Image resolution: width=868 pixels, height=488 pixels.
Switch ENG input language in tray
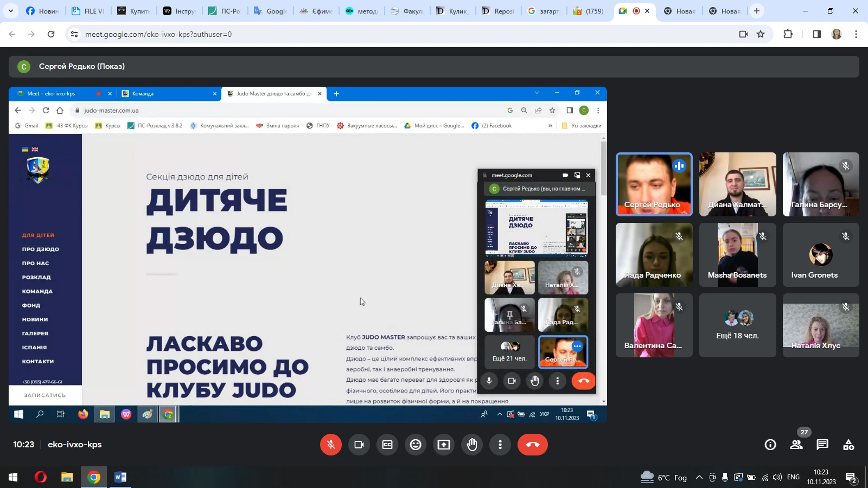point(793,477)
